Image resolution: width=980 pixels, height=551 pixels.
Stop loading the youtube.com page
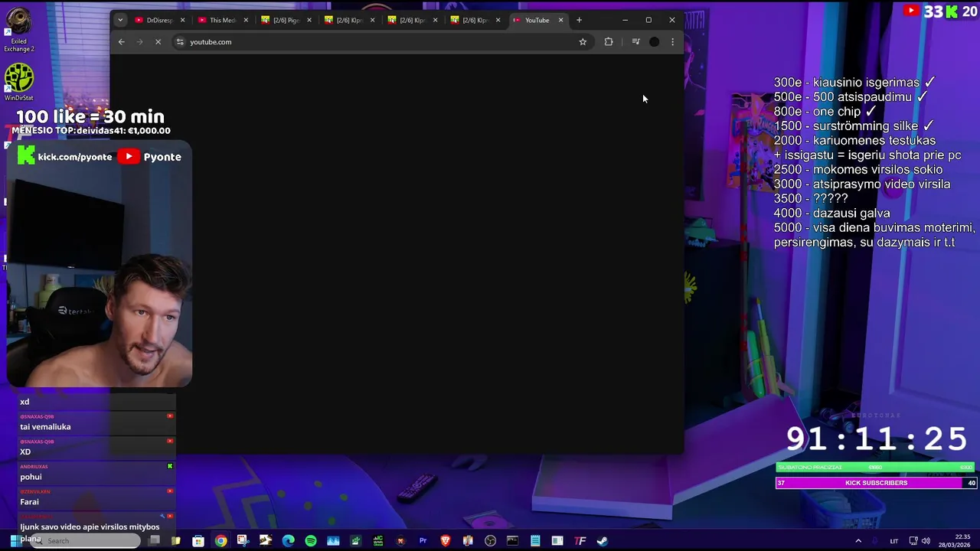coord(158,42)
